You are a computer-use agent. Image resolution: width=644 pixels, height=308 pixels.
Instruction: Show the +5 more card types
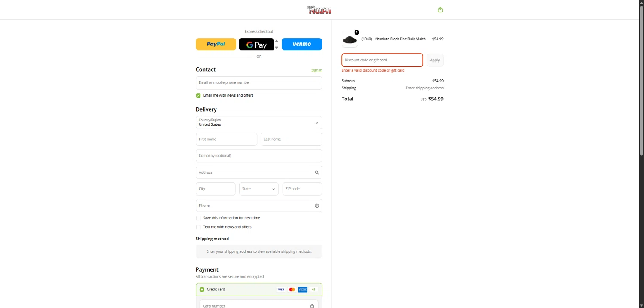(313, 290)
